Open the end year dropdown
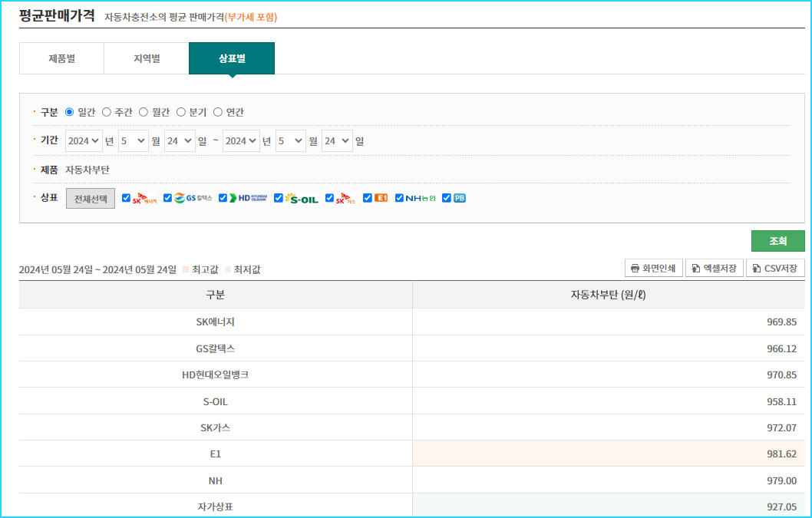Screen dimensions: 812x518 [x=241, y=141]
